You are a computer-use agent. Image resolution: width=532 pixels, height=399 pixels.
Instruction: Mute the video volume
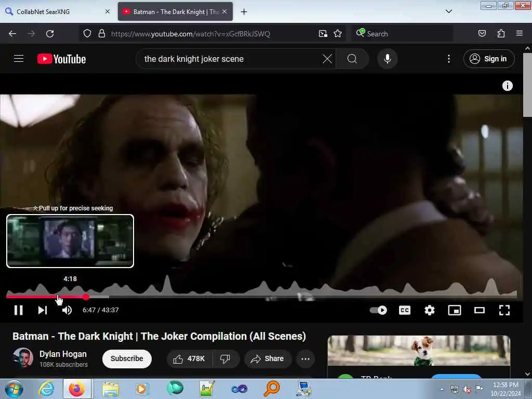[x=67, y=310]
